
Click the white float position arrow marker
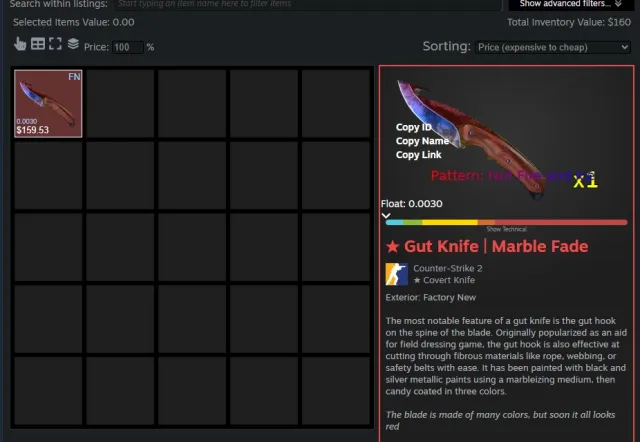click(386, 216)
